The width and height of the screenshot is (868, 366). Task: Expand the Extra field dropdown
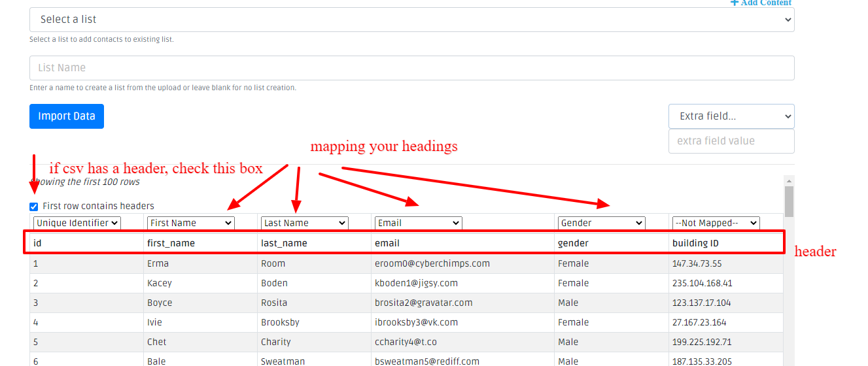pyautogui.click(x=731, y=116)
